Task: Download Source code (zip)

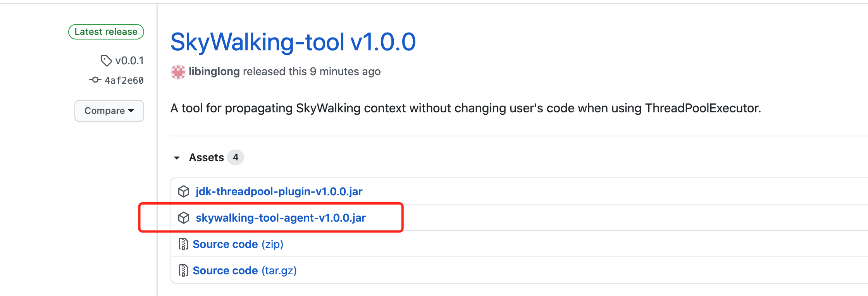Action: click(238, 244)
